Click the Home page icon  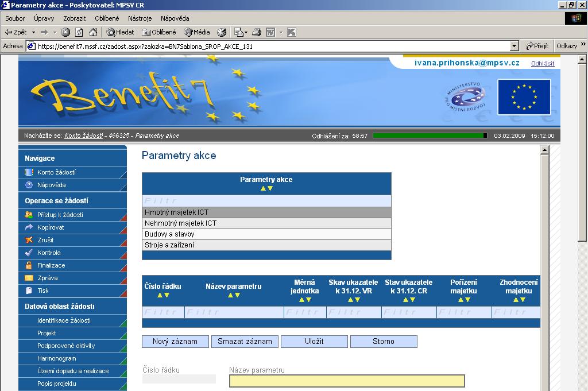(93, 32)
